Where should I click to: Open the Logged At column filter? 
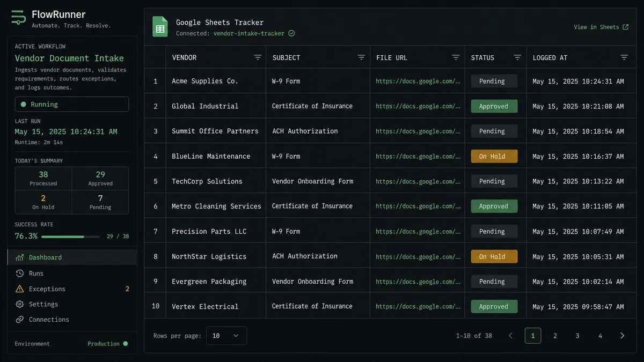[624, 57]
